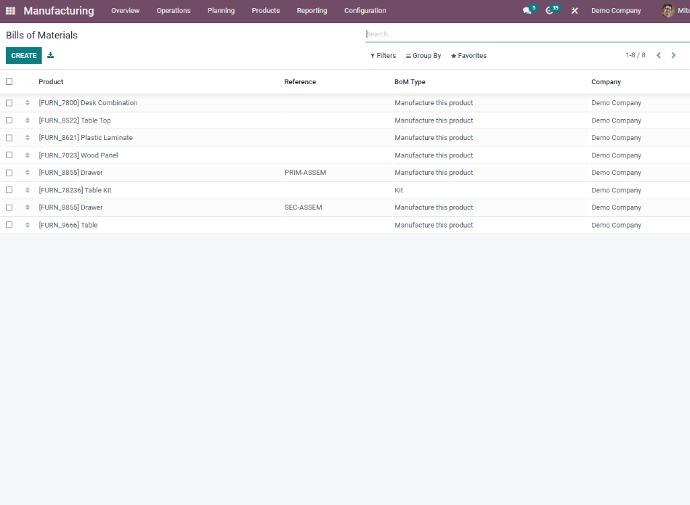The image size is (690, 505).
Task: Click Demo Company in Table Kit row
Action: [x=616, y=190]
